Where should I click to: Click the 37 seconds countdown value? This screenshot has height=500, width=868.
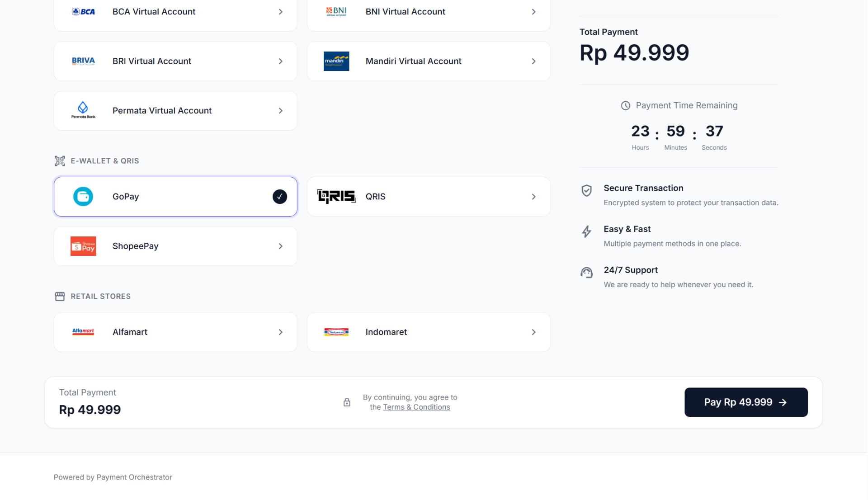click(x=714, y=131)
